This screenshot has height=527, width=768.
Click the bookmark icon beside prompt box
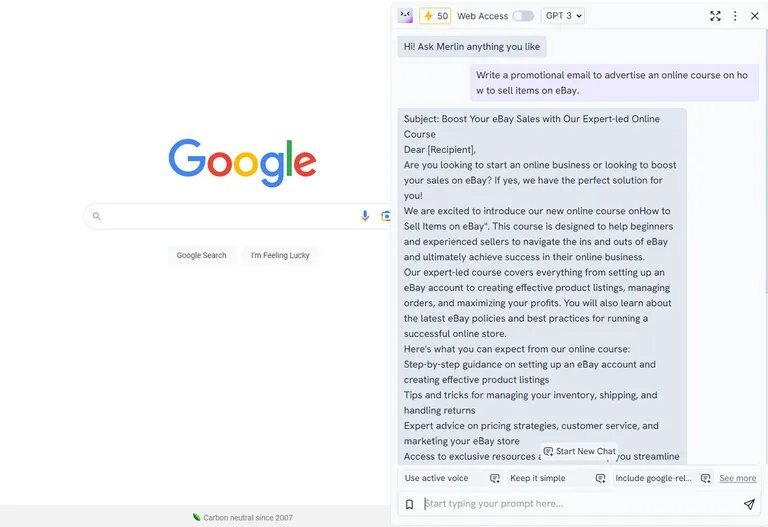click(x=409, y=504)
